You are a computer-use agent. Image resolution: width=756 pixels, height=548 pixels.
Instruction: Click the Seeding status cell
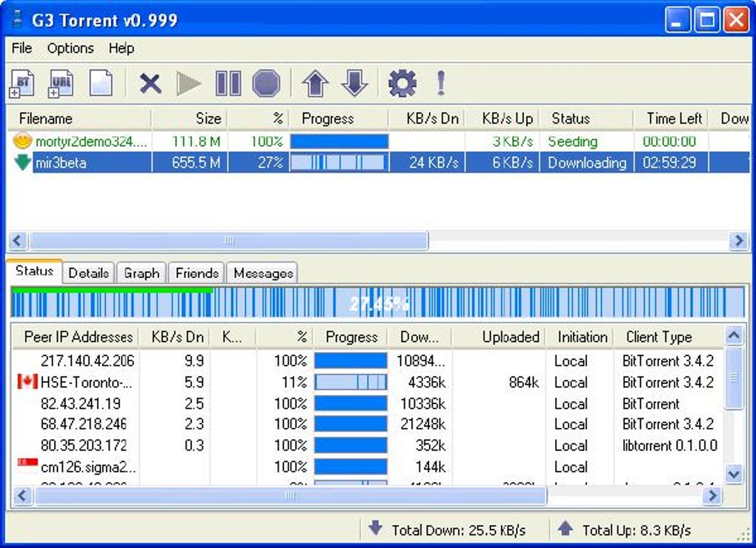pyautogui.click(x=573, y=142)
